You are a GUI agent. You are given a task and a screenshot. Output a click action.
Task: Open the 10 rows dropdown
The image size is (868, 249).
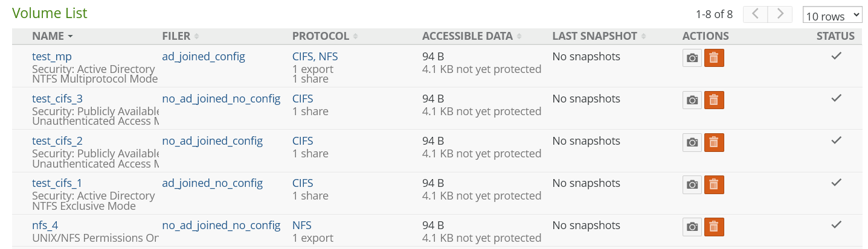(x=832, y=16)
